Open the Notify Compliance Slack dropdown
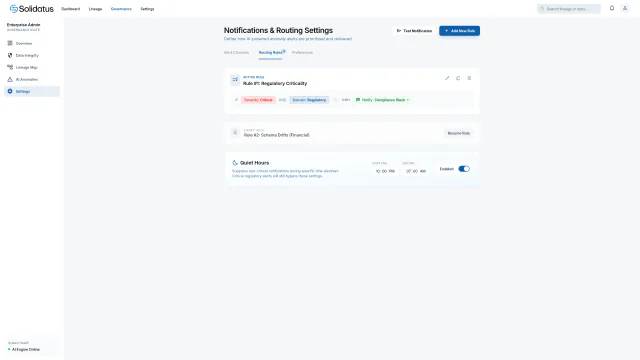Viewport: 640px width, 360px height. (382, 100)
